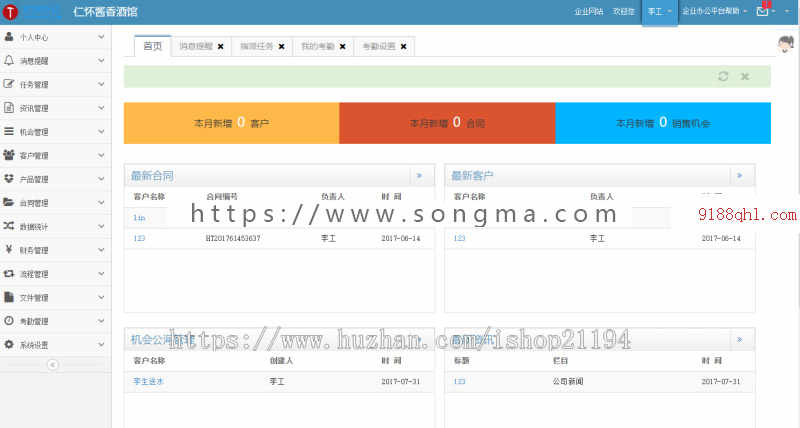Open the 123 news link beside 公司新闻
Image resolution: width=800 pixels, height=428 pixels.
(459, 381)
